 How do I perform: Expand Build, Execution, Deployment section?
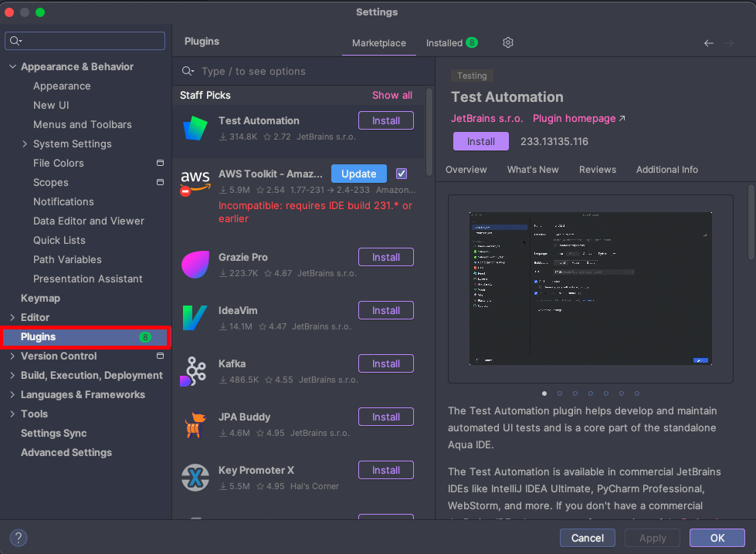tap(12, 375)
